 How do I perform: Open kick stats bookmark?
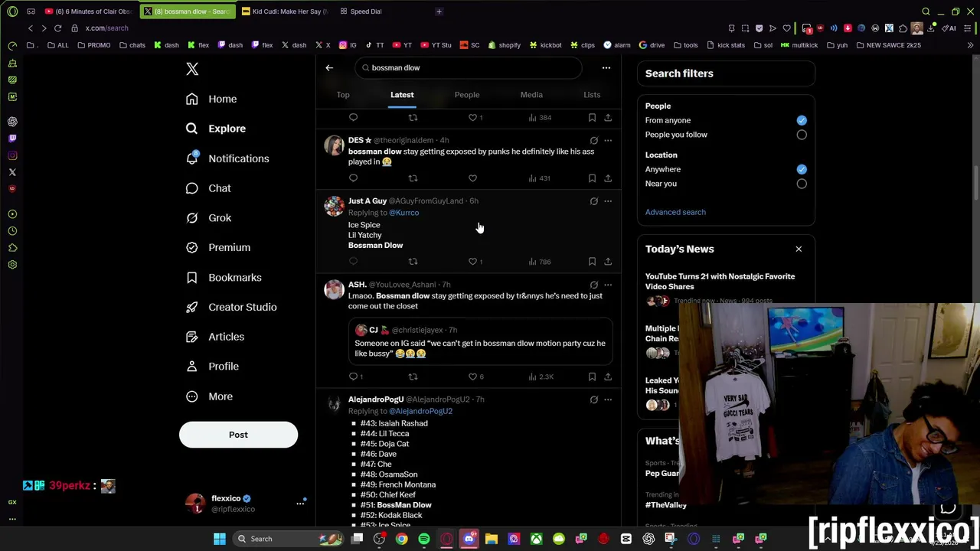[725, 45]
